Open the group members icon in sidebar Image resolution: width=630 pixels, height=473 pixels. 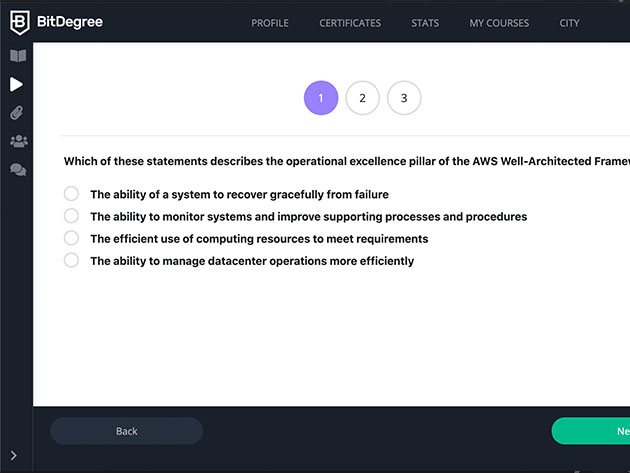18,141
